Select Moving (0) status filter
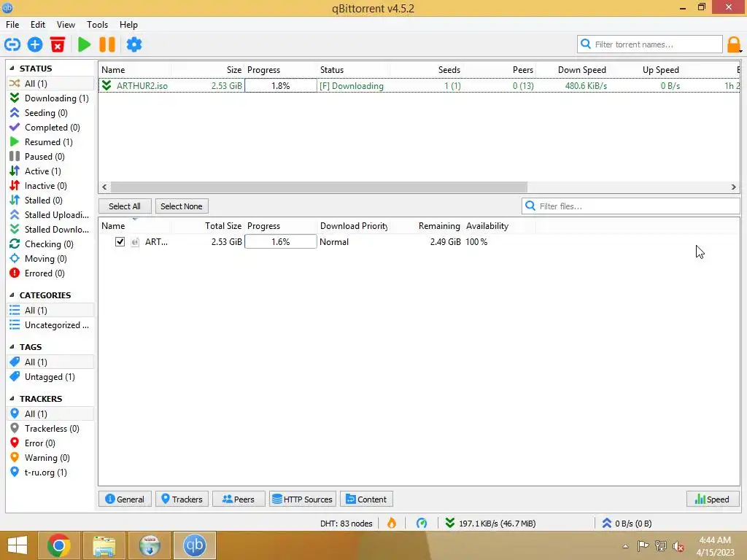The width and height of the screenshot is (747, 560). (x=50, y=259)
